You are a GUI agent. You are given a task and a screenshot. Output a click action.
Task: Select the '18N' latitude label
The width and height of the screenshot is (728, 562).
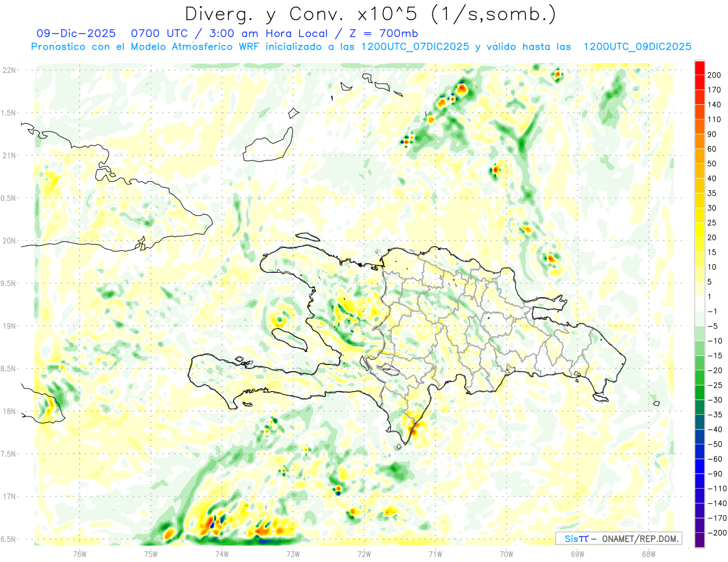tap(9, 412)
